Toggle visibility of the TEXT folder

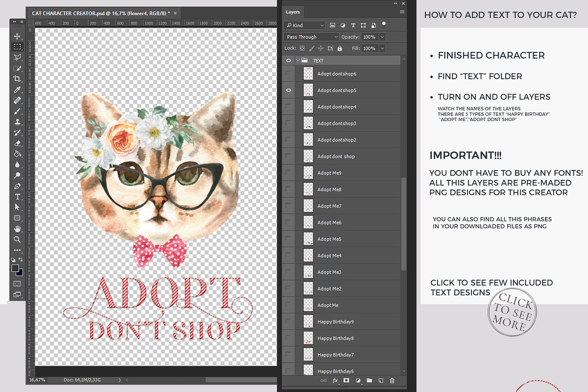click(289, 60)
